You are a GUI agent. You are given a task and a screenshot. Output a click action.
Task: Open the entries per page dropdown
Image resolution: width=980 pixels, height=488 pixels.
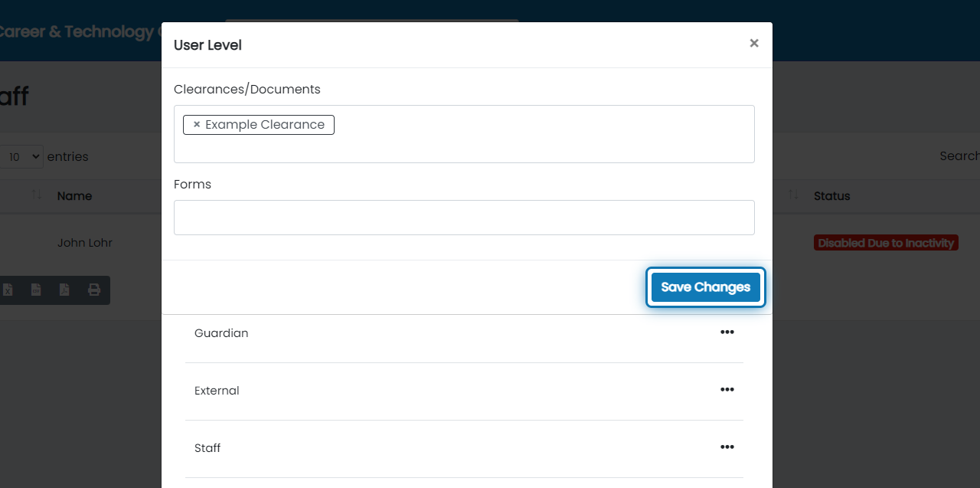[23, 156]
